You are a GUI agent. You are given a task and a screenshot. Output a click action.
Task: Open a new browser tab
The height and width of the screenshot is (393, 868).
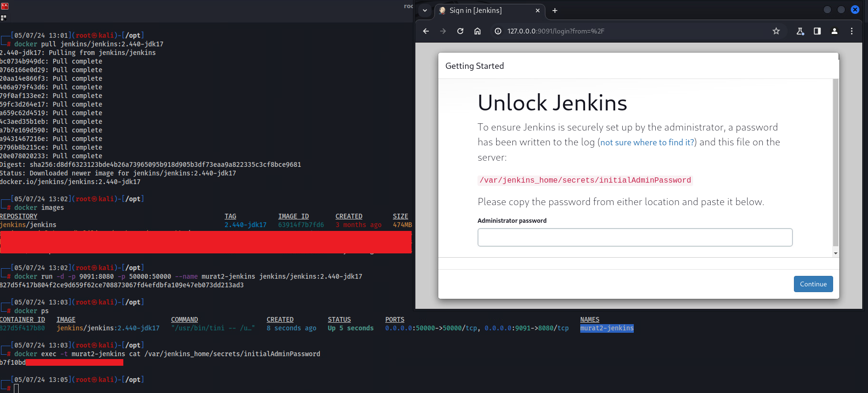click(555, 11)
